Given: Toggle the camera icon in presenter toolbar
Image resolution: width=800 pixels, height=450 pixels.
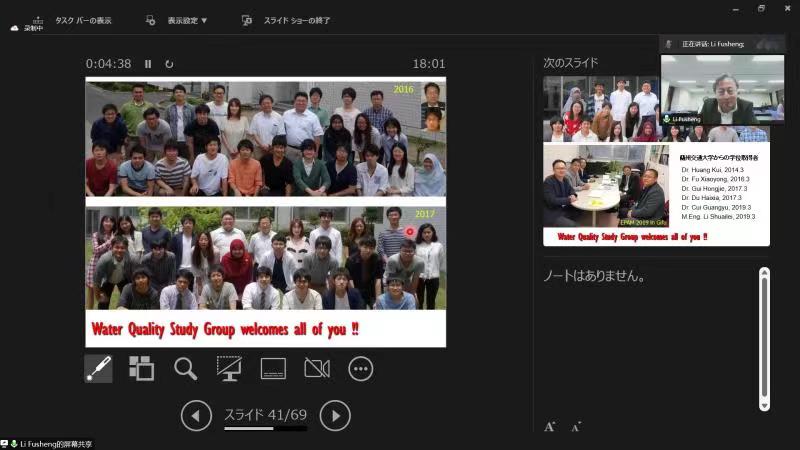Looking at the screenshot, I should 317,368.
